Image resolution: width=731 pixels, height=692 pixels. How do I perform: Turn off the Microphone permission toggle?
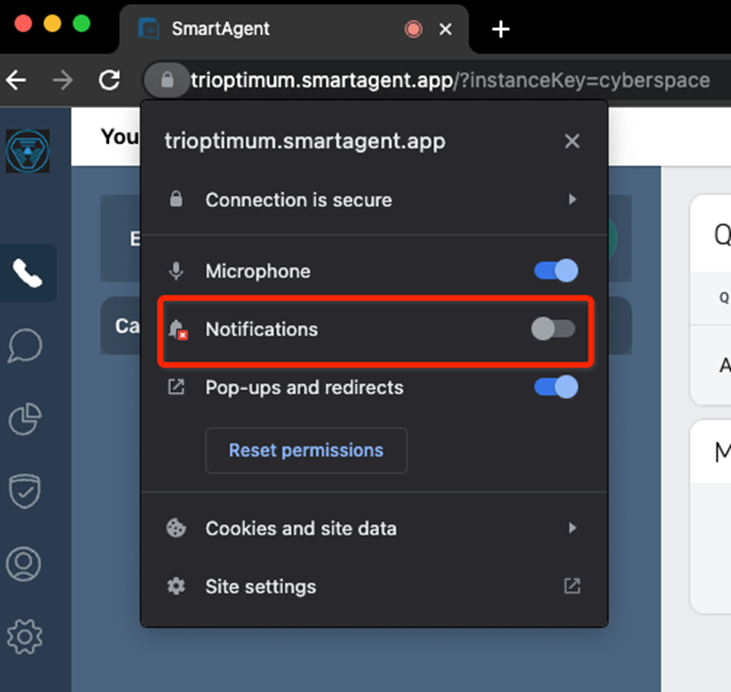coord(555,271)
